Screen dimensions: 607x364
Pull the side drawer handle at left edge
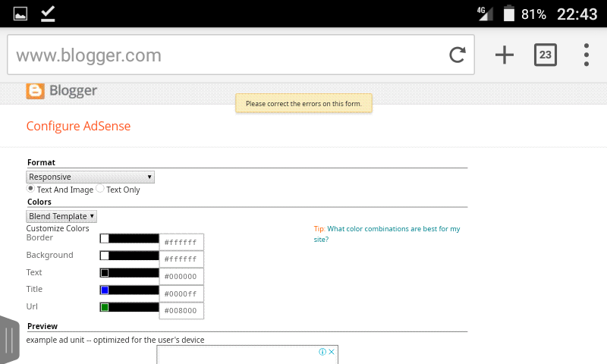point(10,340)
